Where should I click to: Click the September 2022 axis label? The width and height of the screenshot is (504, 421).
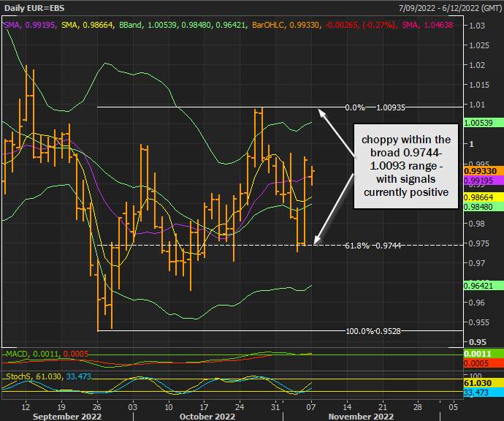(67, 416)
